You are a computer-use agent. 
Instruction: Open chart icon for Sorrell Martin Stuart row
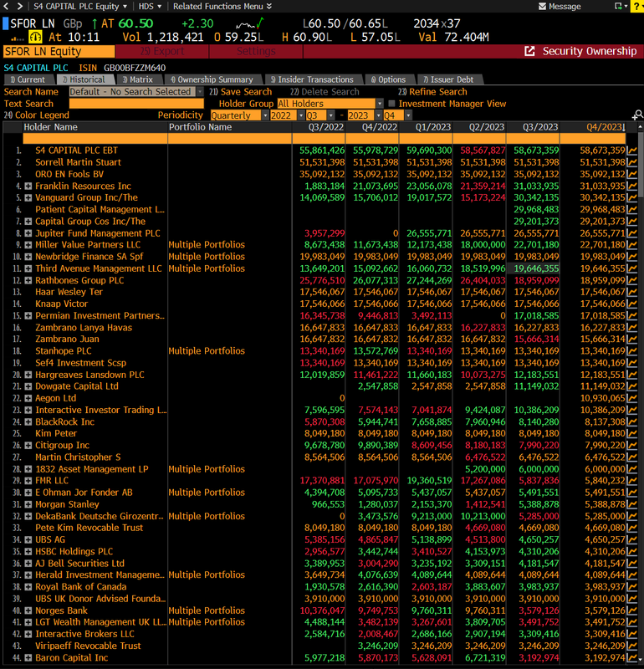pos(632,162)
